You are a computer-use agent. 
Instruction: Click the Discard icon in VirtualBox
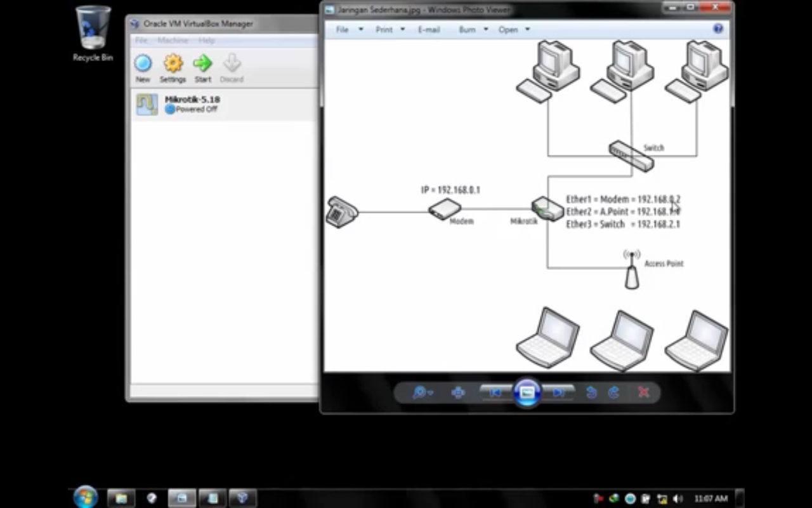tap(232, 63)
